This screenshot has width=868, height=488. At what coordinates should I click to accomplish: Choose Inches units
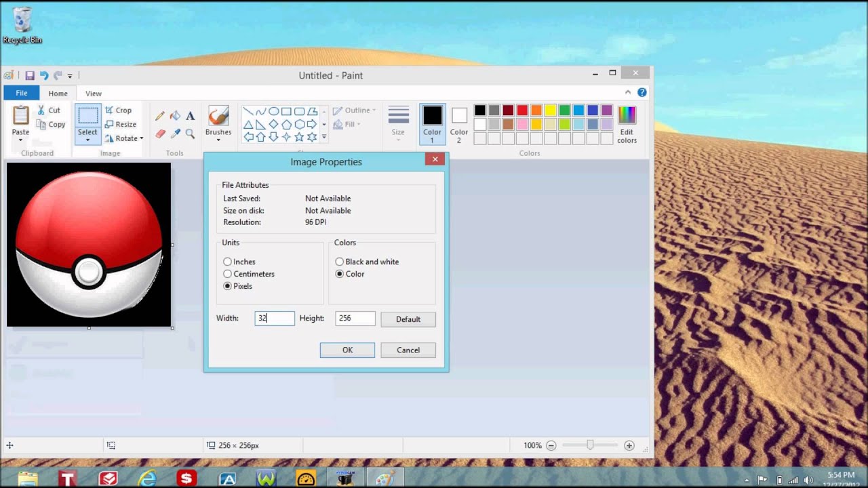(239, 262)
